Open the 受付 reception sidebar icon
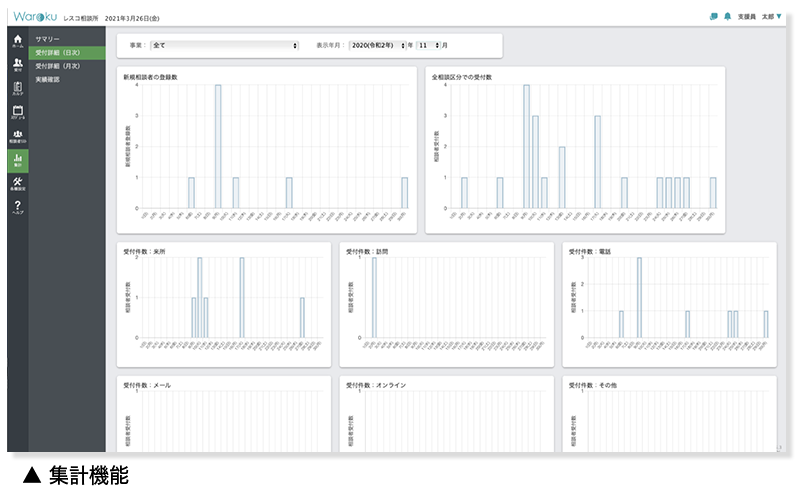 pyautogui.click(x=18, y=65)
